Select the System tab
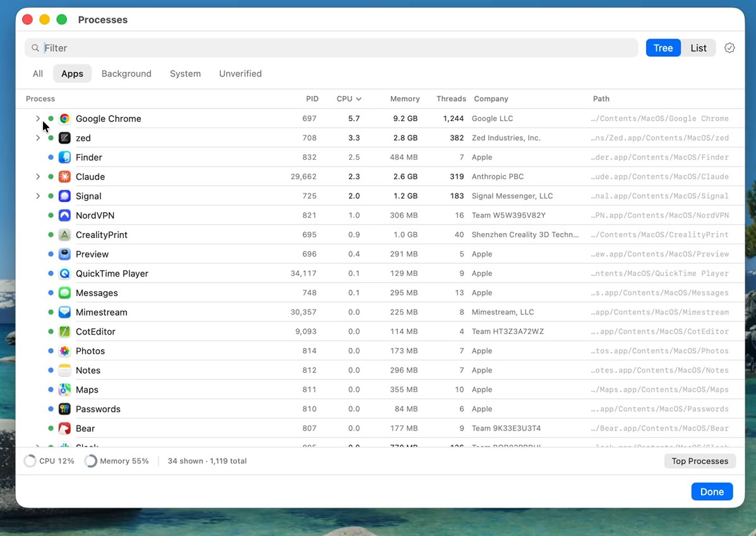Viewport: 756px width, 536px height. click(185, 74)
